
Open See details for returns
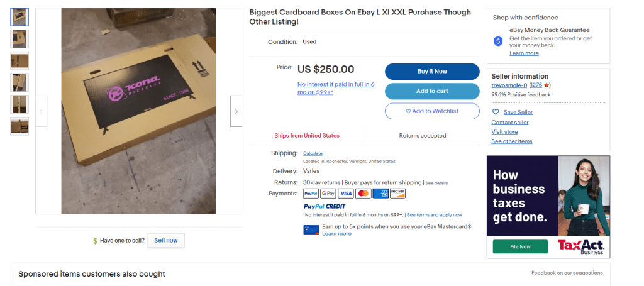[436, 183]
